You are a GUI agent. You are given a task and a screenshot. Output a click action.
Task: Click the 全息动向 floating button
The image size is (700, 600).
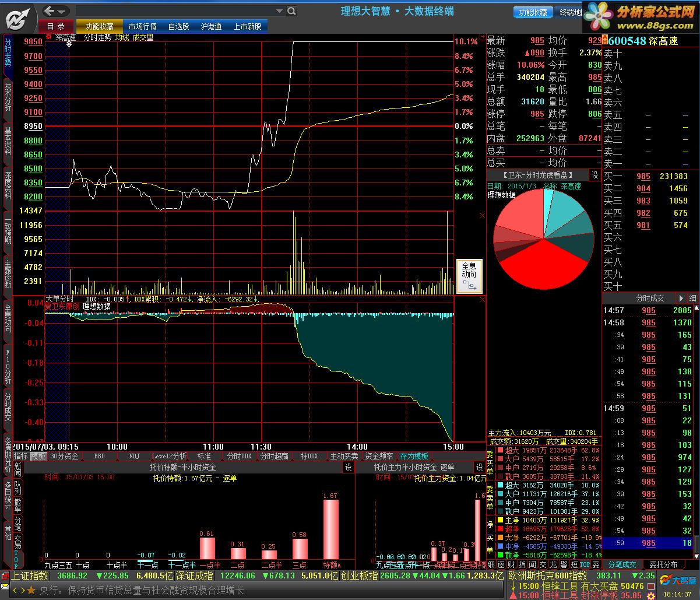[469, 276]
